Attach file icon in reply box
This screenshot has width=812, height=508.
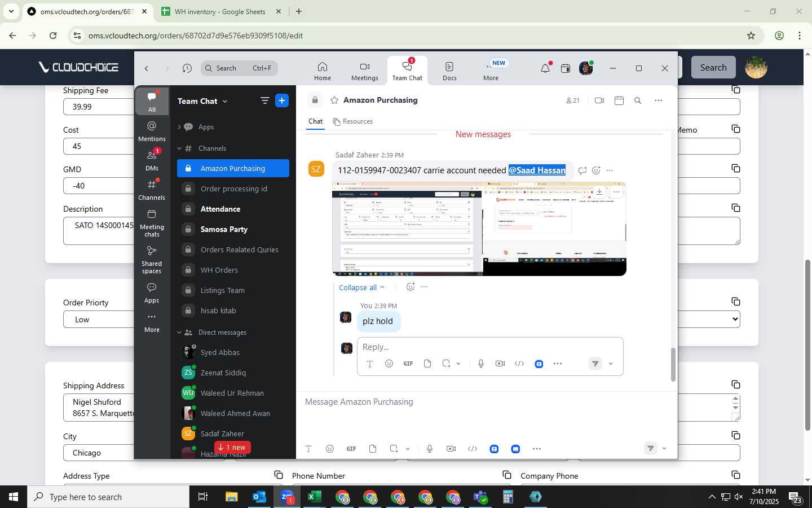click(427, 364)
